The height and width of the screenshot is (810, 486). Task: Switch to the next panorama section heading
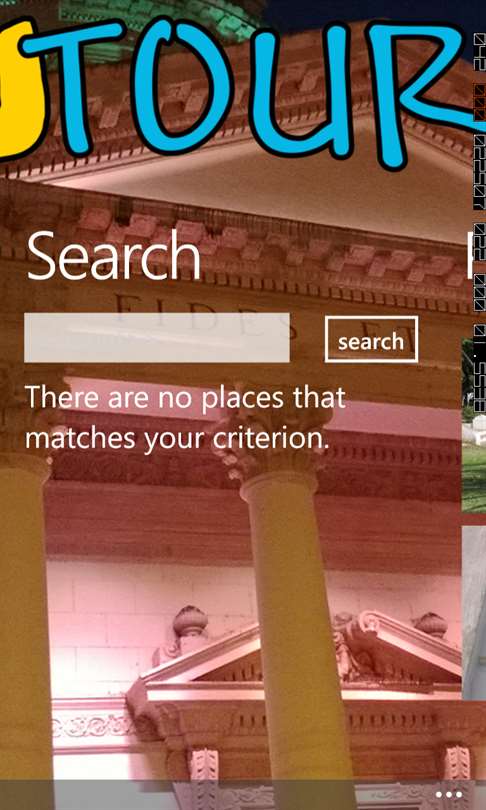point(469,256)
